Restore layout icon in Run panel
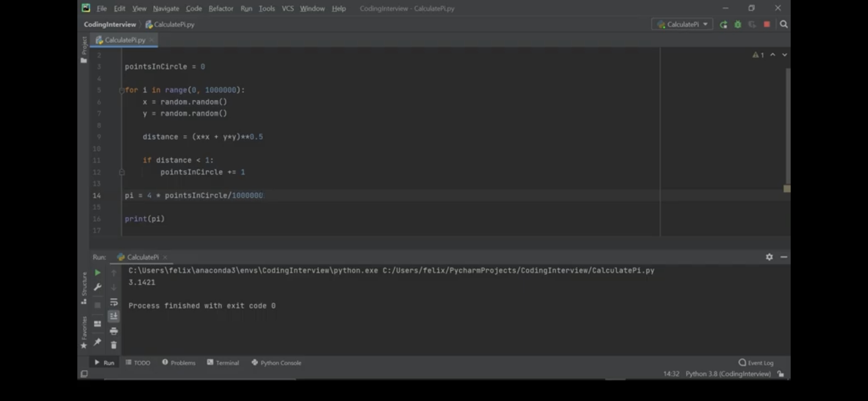 coord(97,324)
